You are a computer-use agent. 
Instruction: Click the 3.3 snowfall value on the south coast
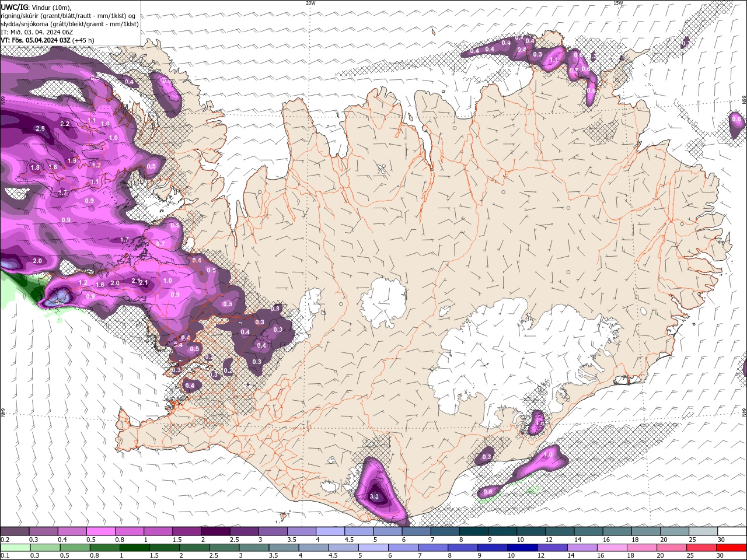(x=375, y=496)
